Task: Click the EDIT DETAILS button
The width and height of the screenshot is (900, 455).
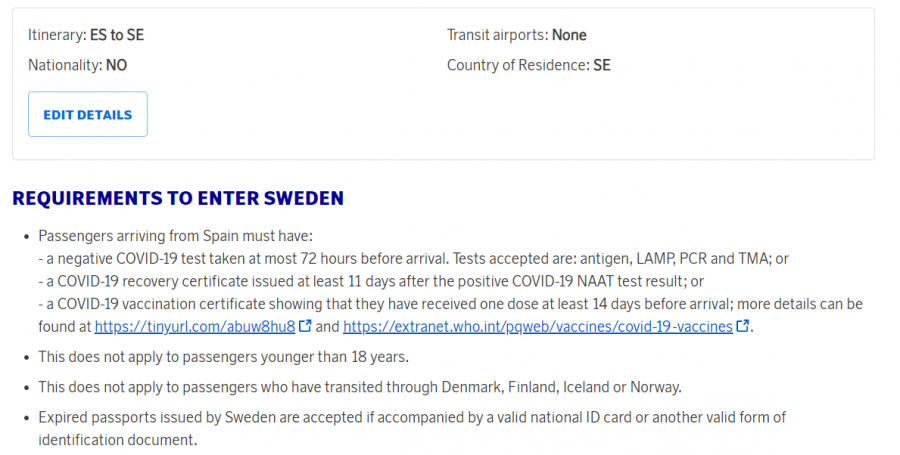Action: coord(88,115)
